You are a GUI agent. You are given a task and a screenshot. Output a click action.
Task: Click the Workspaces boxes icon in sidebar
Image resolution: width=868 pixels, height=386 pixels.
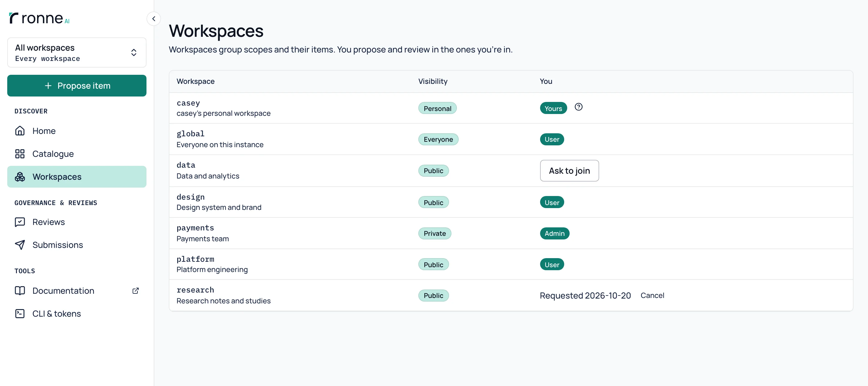(x=20, y=177)
